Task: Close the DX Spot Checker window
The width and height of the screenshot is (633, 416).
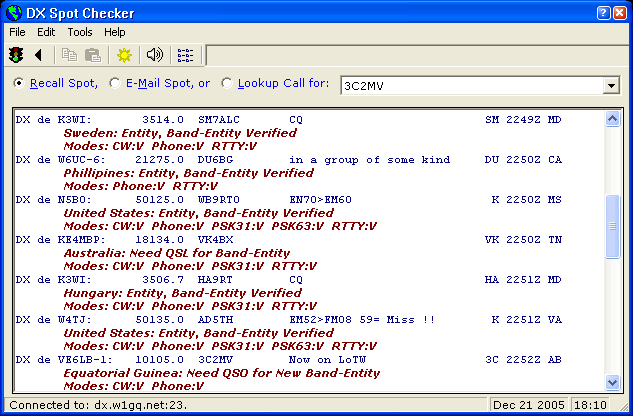Action: (x=620, y=13)
